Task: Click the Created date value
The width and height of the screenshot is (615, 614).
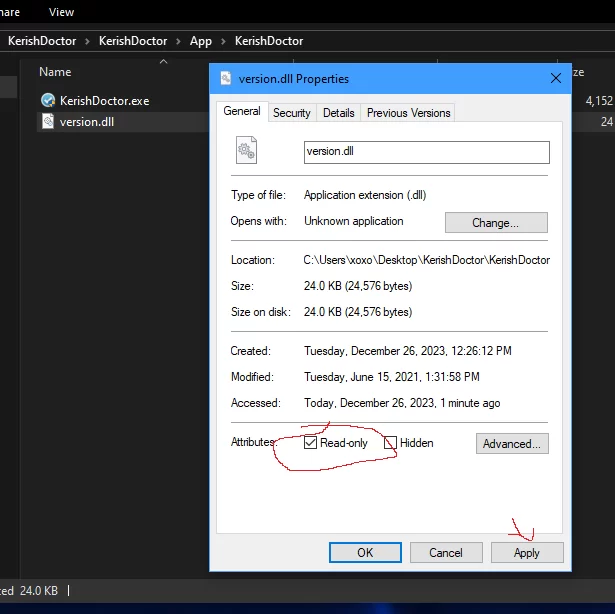Action: pos(408,351)
